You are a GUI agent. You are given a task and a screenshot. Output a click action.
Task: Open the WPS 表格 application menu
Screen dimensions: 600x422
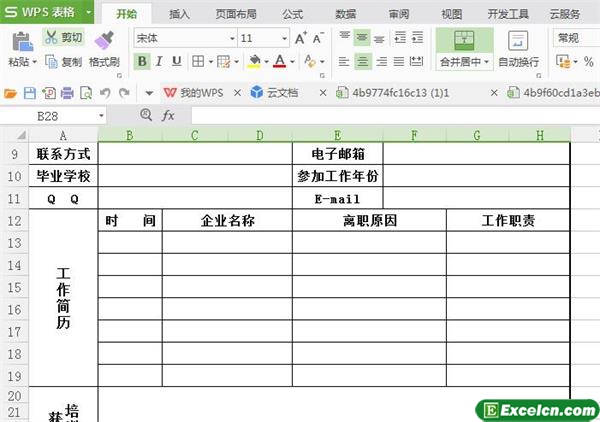pos(47,12)
